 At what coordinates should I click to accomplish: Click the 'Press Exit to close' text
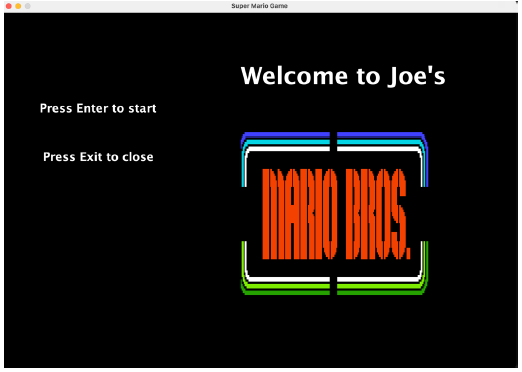(98, 157)
